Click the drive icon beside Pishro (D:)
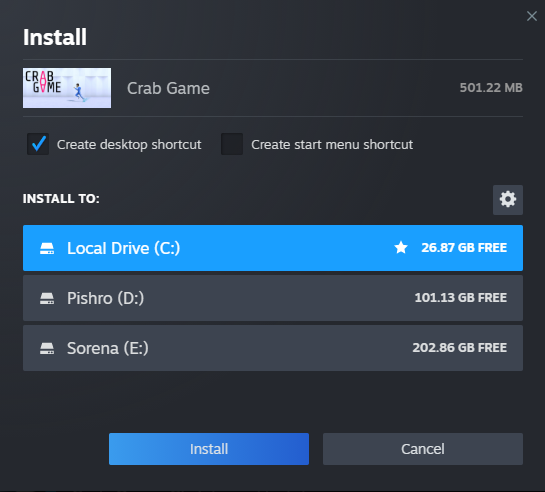Image resolution: width=545 pixels, height=492 pixels. (47, 298)
